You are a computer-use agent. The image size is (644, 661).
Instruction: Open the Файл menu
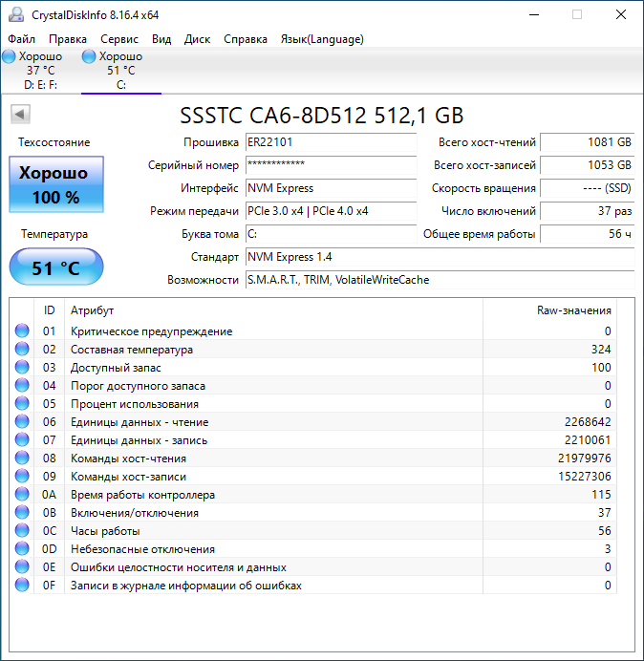pyautogui.click(x=22, y=39)
